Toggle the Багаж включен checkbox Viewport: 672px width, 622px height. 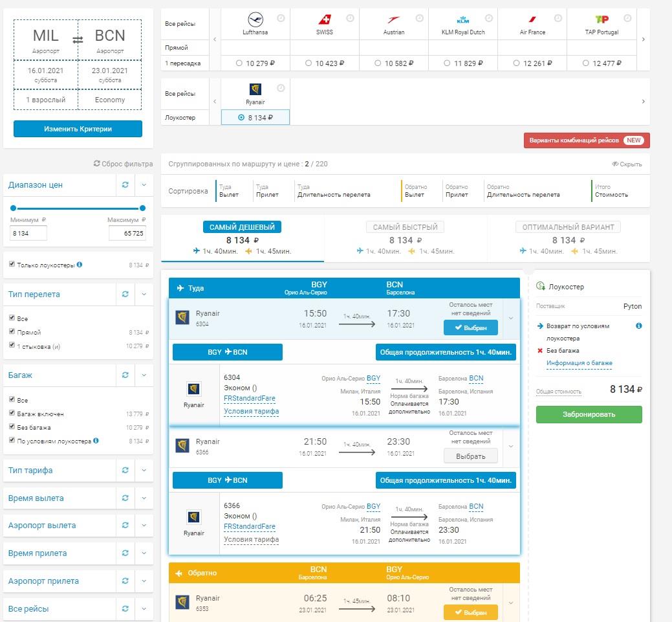pyautogui.click(x=12, y=413)
